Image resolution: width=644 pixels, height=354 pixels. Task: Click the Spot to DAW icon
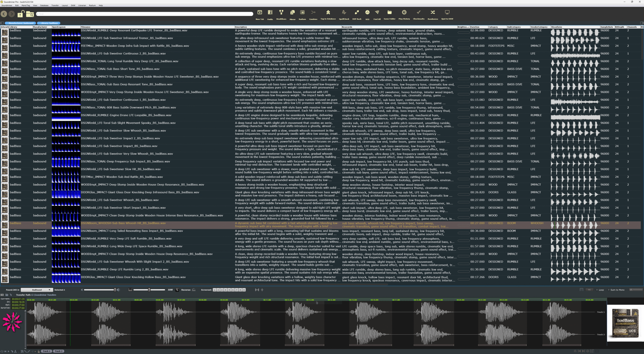coord(447,13)
